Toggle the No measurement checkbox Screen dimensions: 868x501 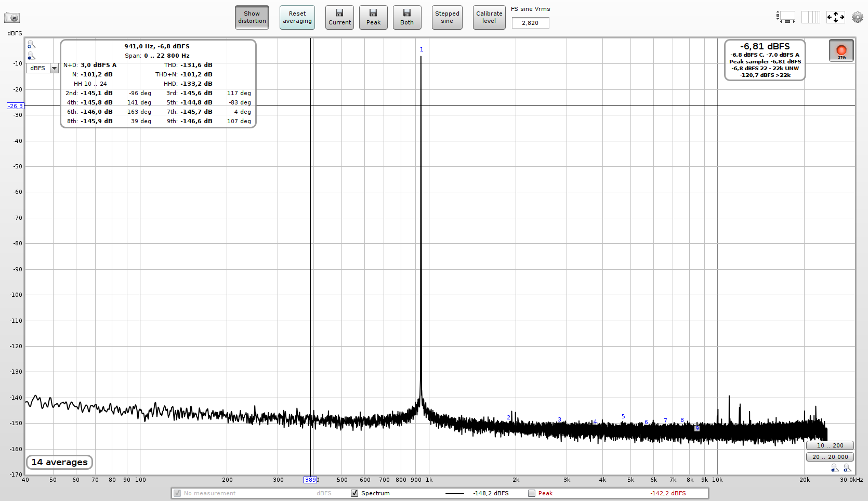point(177,493)
